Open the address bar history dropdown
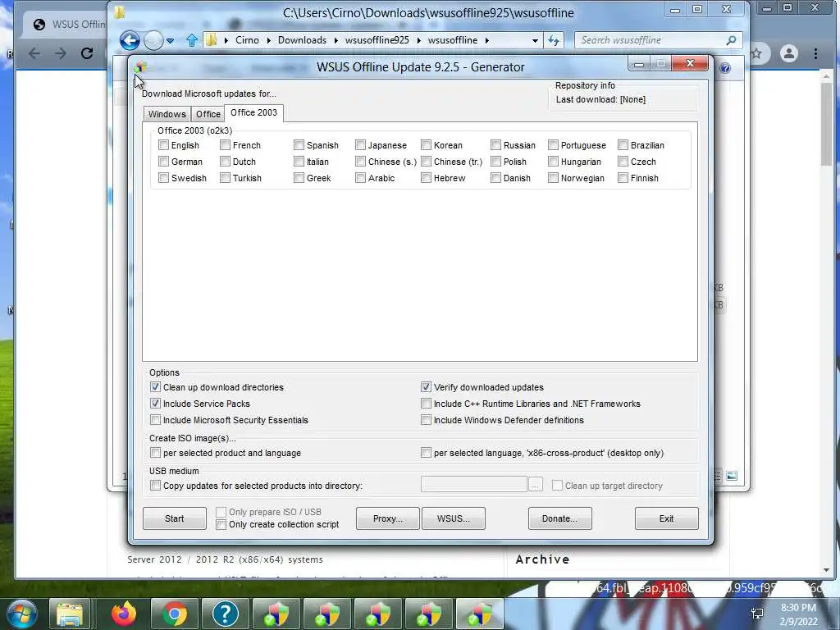This screenshot has width=840, height=630. (x=535, y=40)
